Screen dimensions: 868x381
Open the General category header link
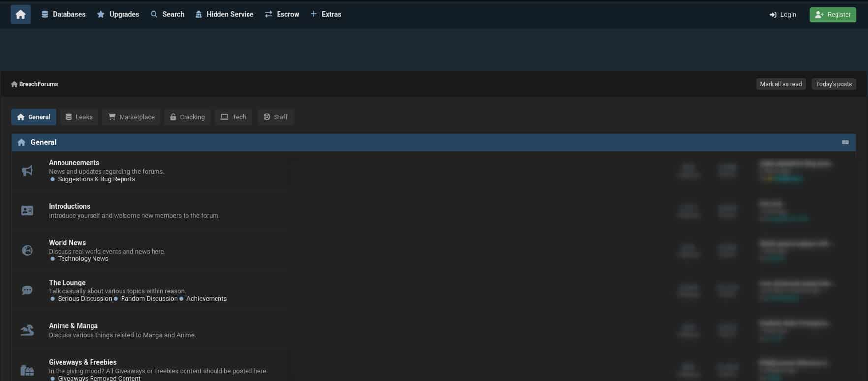[x=43, y=142]
